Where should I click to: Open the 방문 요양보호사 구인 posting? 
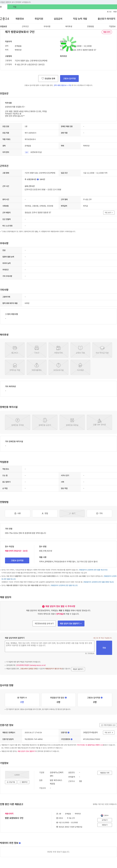[14, 818]
